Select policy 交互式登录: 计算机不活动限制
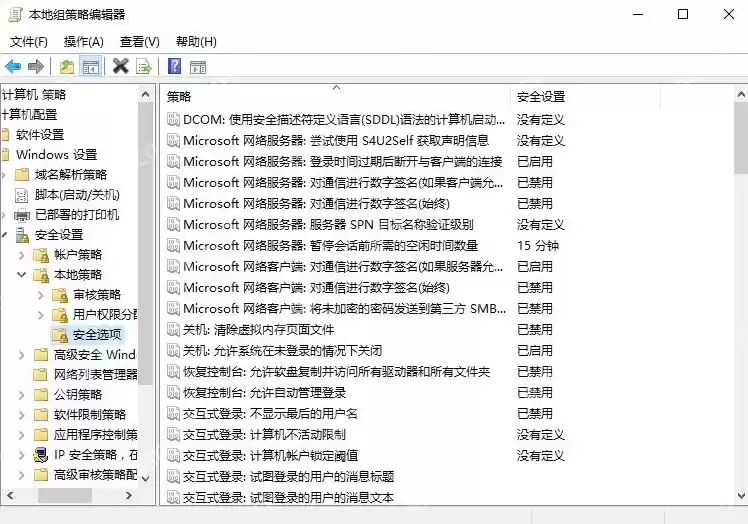This screenshot has height=524, width=748. (264, 434)
